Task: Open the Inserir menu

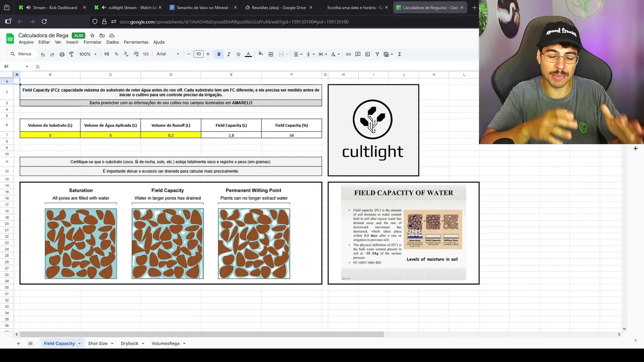Action: click(72, 42)
